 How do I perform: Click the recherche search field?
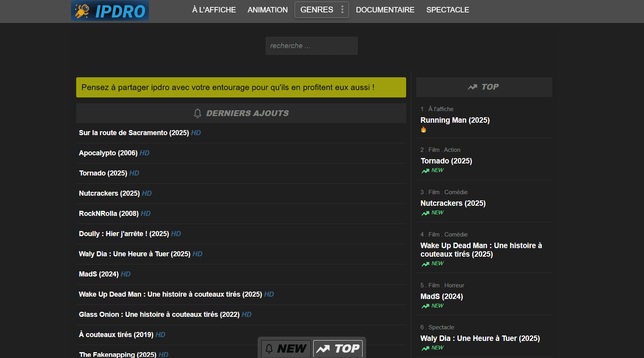point(311,46)
